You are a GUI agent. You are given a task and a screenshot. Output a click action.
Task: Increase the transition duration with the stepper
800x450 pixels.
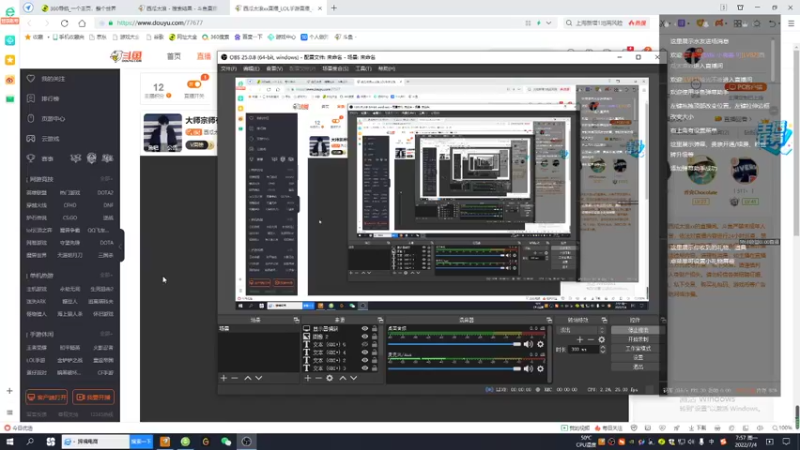click(x=603, y=347)
